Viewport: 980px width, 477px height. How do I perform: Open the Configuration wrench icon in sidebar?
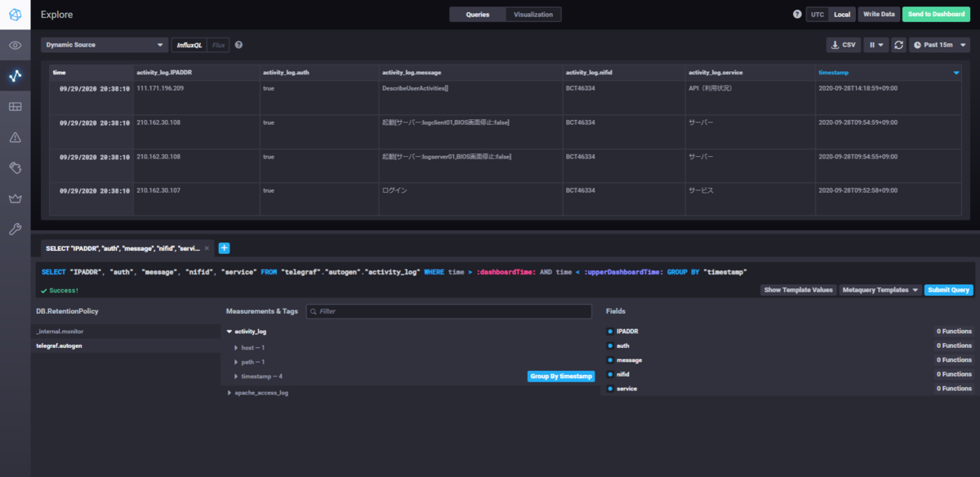click(15, 230)
